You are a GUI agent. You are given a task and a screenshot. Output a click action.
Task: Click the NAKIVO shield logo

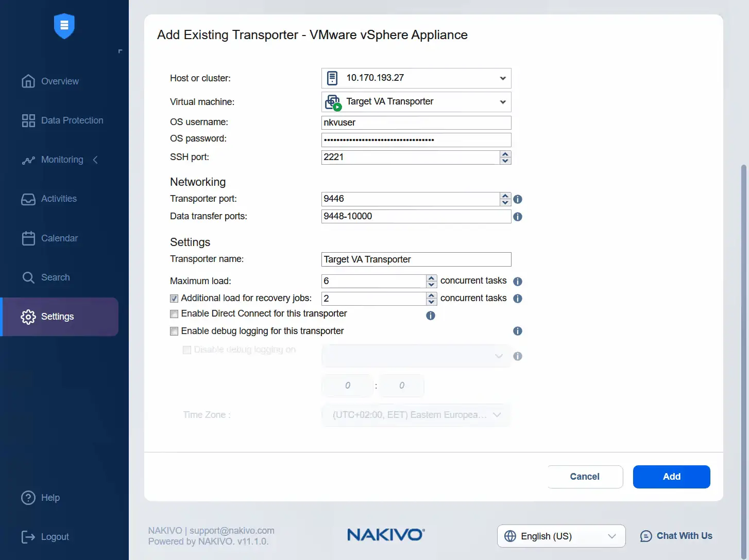[x=64, y=26]
